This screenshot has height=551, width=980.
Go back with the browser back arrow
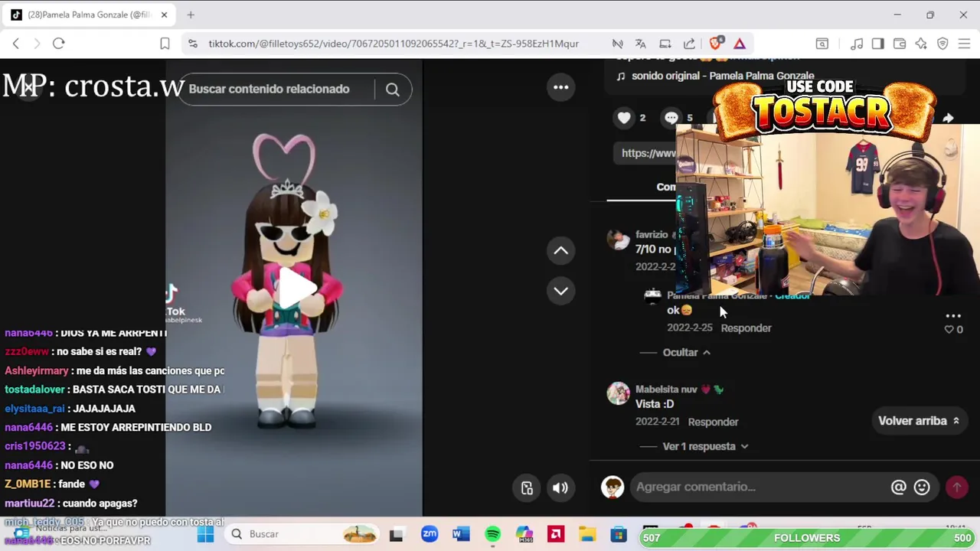coord(16,44)
